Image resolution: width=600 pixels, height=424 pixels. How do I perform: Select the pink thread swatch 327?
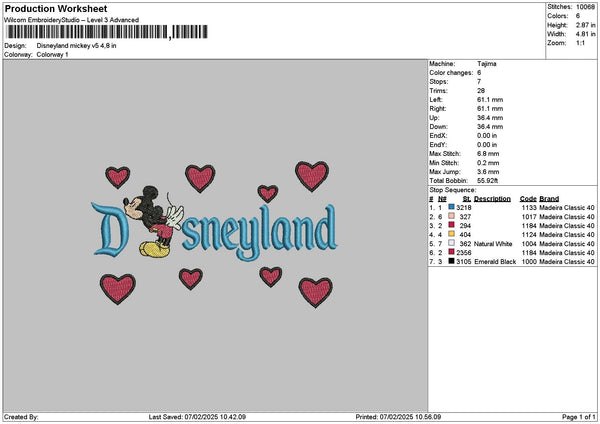[452, 216]
